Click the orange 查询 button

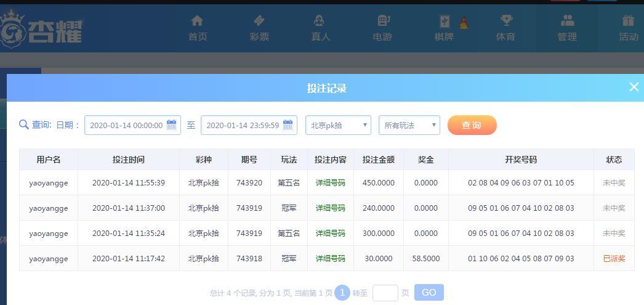472,125
